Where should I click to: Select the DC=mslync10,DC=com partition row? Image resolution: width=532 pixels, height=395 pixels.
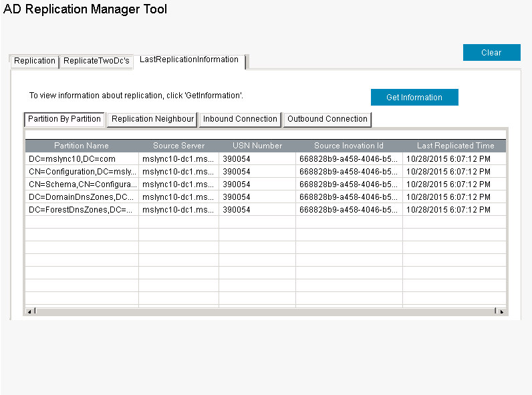point(82,159)
